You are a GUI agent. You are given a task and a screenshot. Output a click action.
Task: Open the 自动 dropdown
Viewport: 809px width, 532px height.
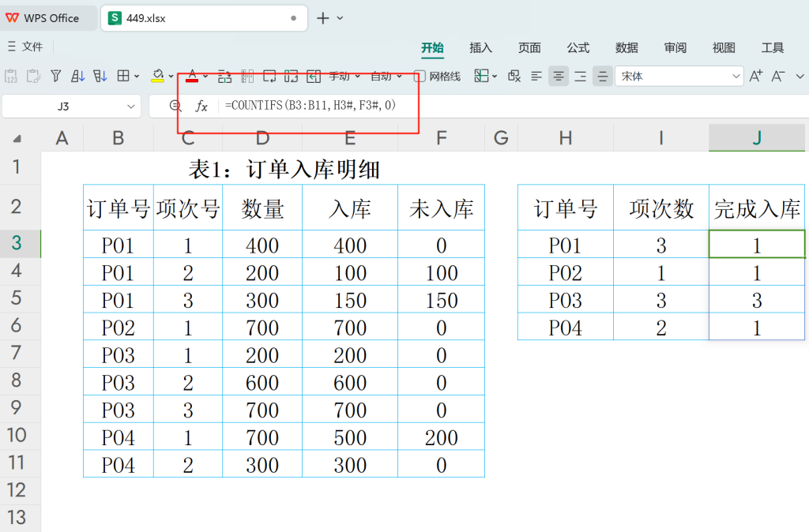tap(386, 77)
